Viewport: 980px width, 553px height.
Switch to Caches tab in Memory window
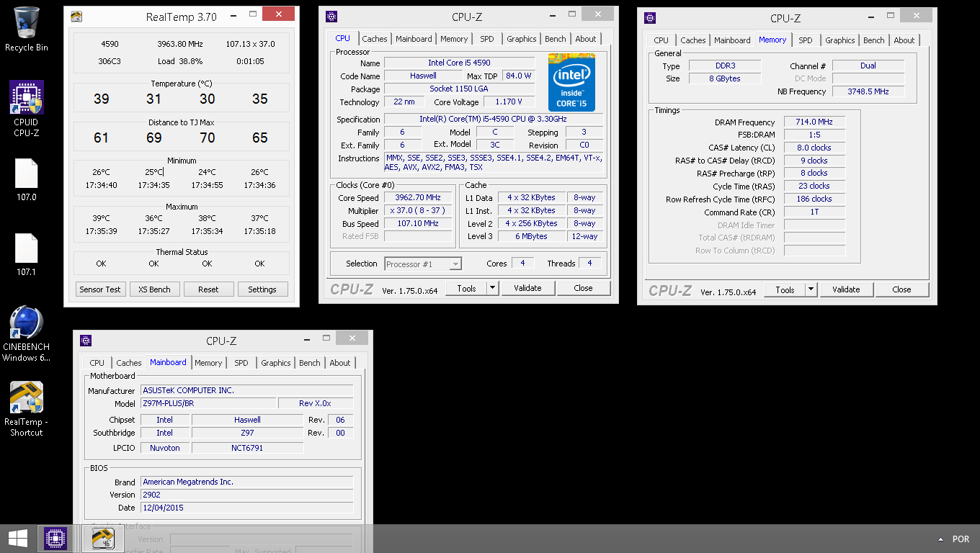pyautogui.click(x=693, y=40)
